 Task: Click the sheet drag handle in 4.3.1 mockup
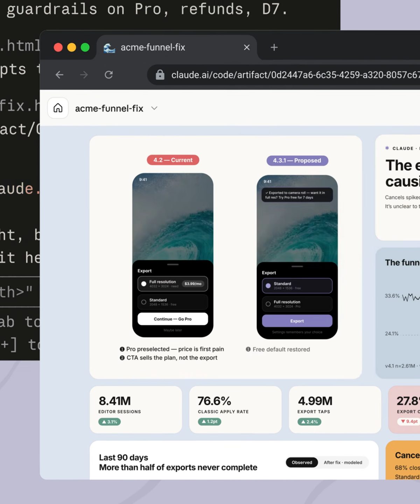tap(297, 266)
